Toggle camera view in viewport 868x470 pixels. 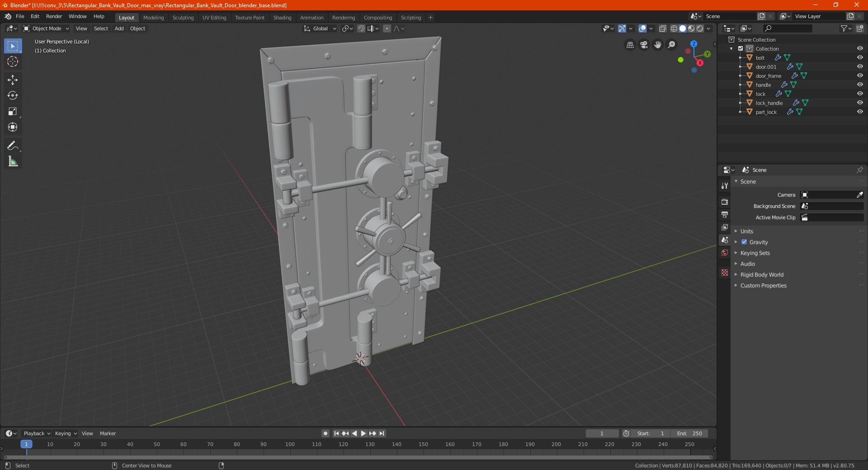pos(644,45)
